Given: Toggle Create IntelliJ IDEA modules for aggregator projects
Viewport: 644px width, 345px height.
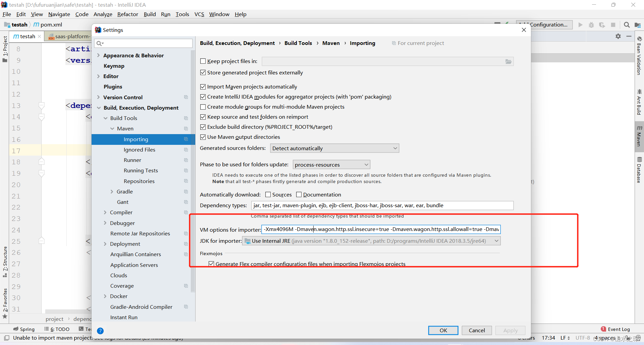Looking at the screenshot, I should (x=203, y=97).
